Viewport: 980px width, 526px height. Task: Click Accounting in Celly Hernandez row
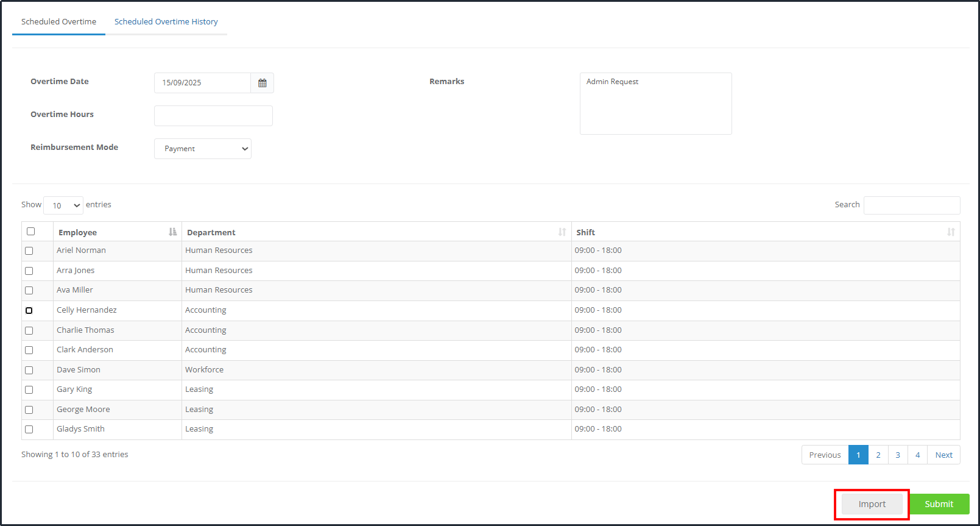(x=205, y=310)
